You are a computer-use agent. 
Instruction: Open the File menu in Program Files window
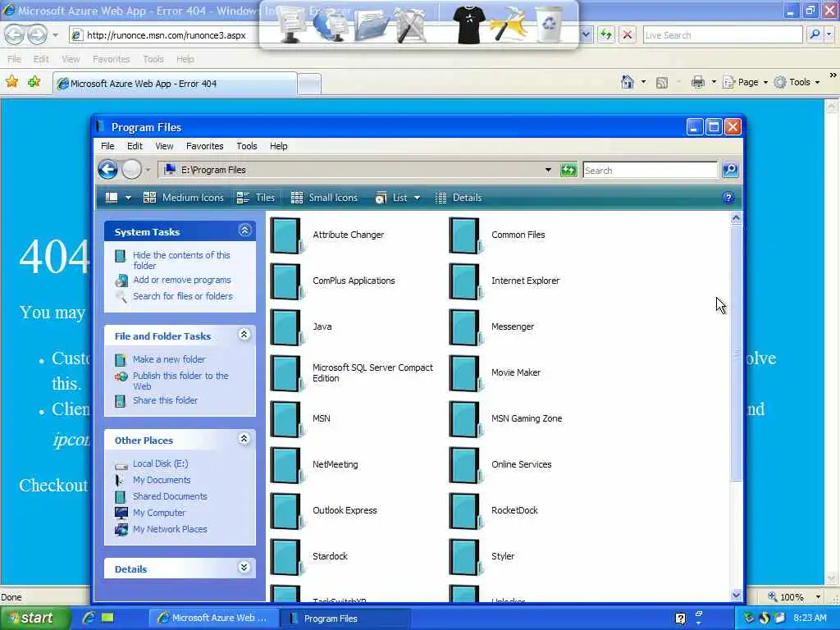pyautogui.click(x=107, y=146)
